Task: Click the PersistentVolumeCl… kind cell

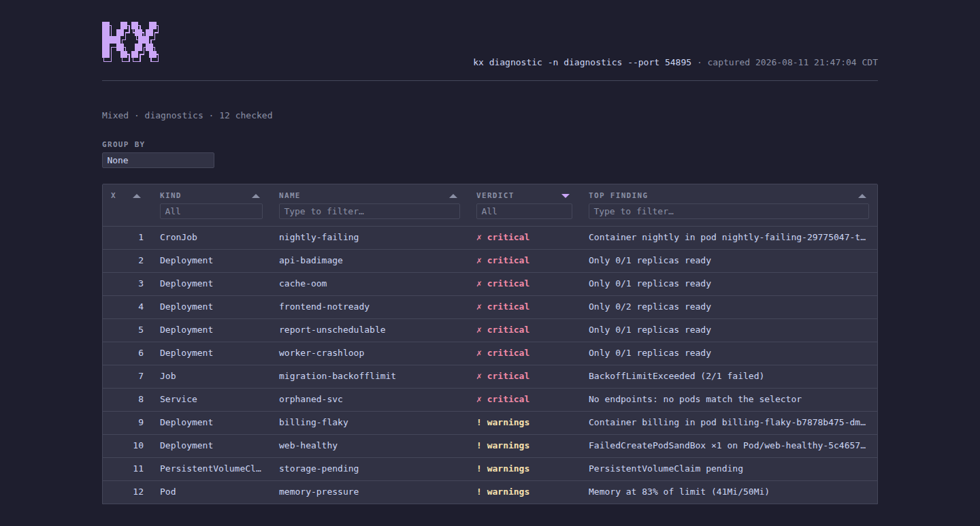Action: pyautogui.click(x=211, y=469)
